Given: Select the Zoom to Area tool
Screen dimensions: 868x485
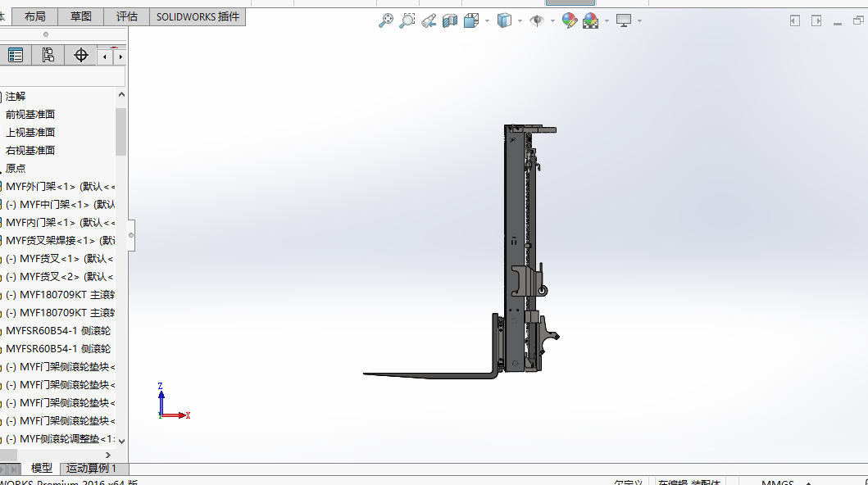Looking at the screenshot, I should pyautogui.click(x=407, y=20).
